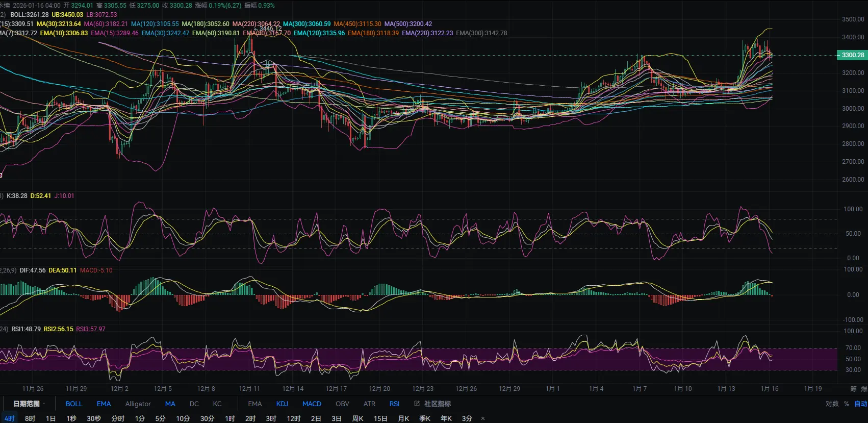
Task: Open the 社区指标 community indicators editor icon
Action: pyautogui.click(x=417, y=404)
